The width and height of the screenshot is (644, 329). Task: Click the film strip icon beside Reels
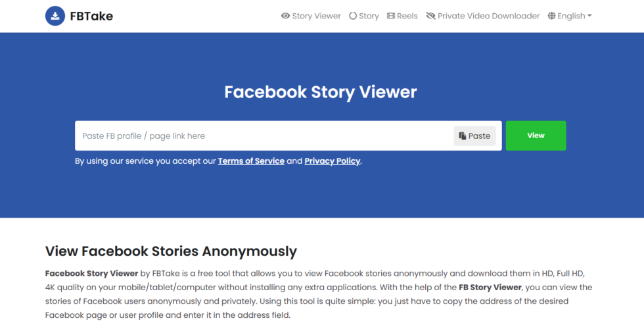point(391,16)
